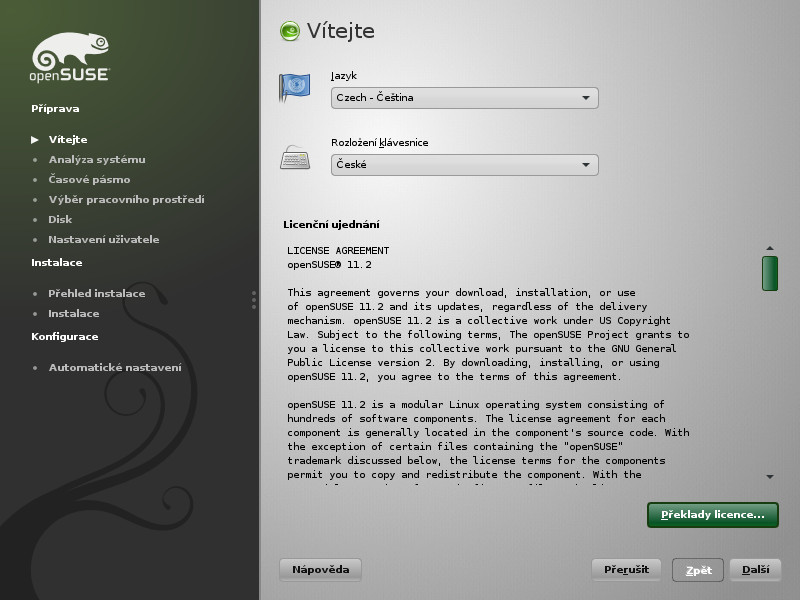Click the language flag icon

pyautogui.click(x=294, y=87)
